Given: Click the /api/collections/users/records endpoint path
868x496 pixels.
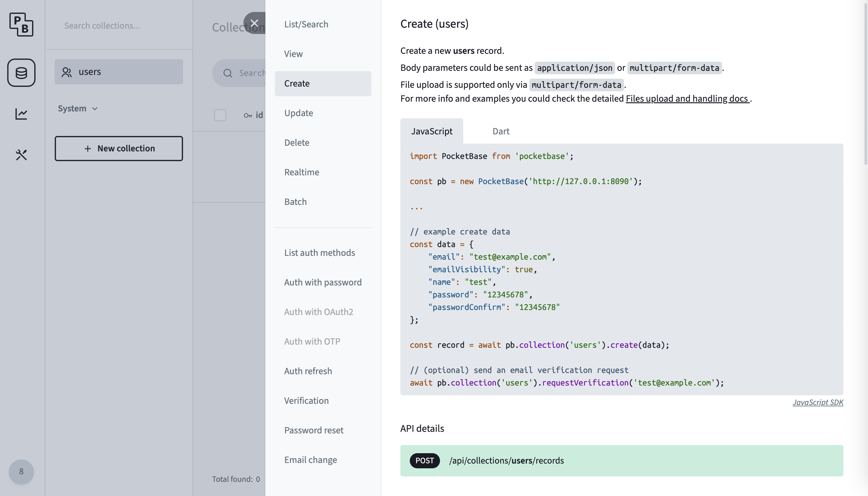Looking at the screenshot, I should (507, 461).
